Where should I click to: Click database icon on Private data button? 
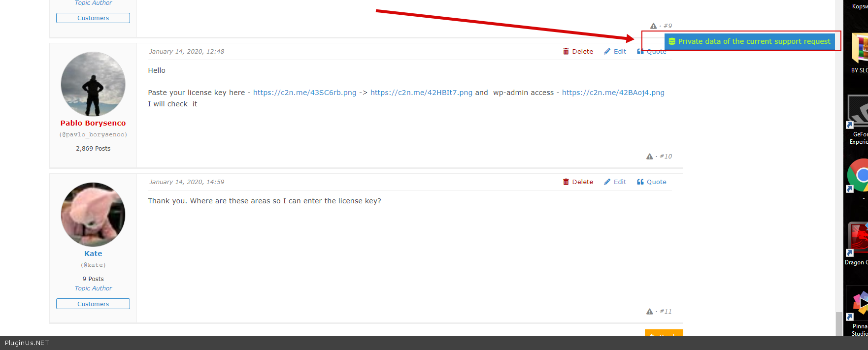click(672, 41)
